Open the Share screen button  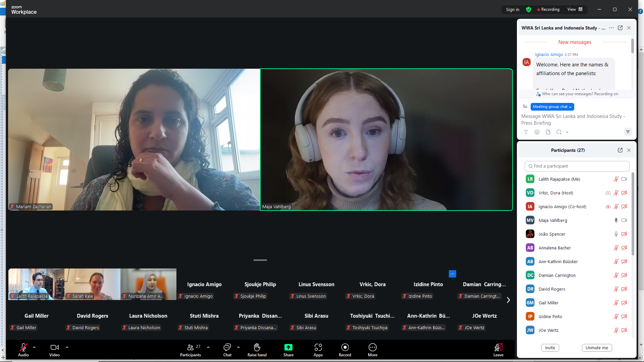[x=288, y=347]
